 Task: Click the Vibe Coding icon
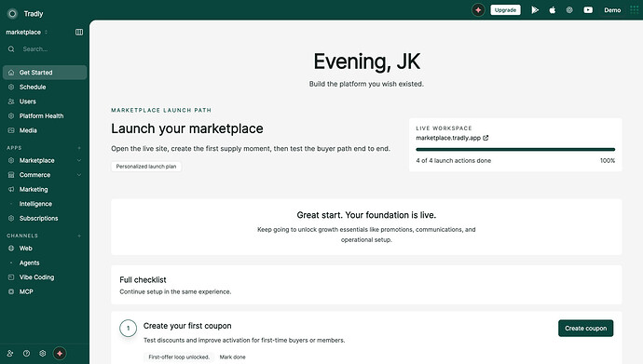point(11,277)
